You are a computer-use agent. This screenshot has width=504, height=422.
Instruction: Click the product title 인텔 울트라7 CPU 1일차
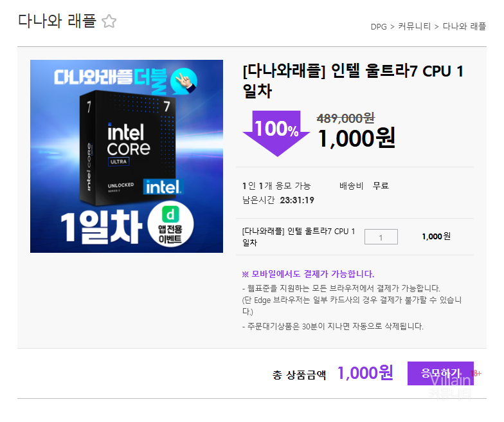[353, 80]
